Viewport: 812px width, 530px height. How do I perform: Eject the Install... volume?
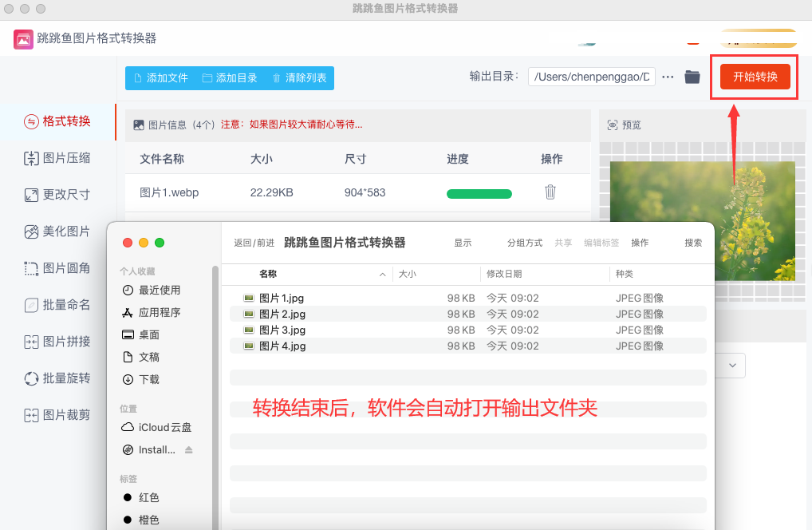pos(189,449)
